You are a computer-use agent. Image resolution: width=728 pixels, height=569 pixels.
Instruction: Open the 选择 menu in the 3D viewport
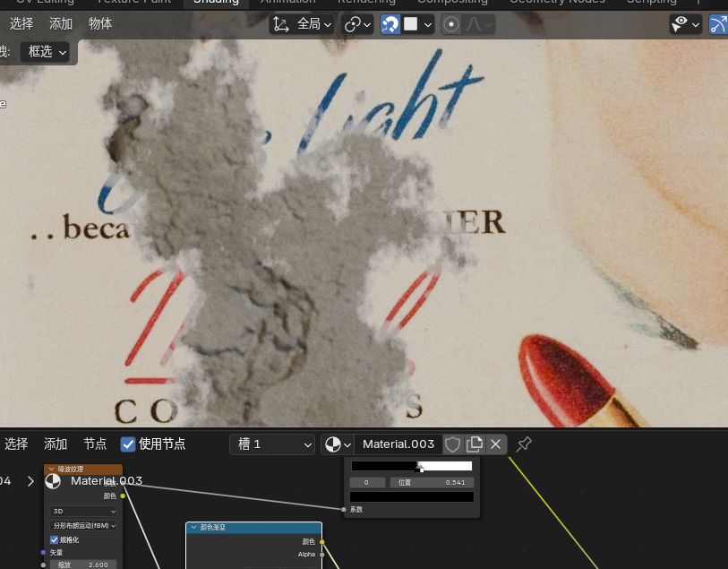point(21,23)
